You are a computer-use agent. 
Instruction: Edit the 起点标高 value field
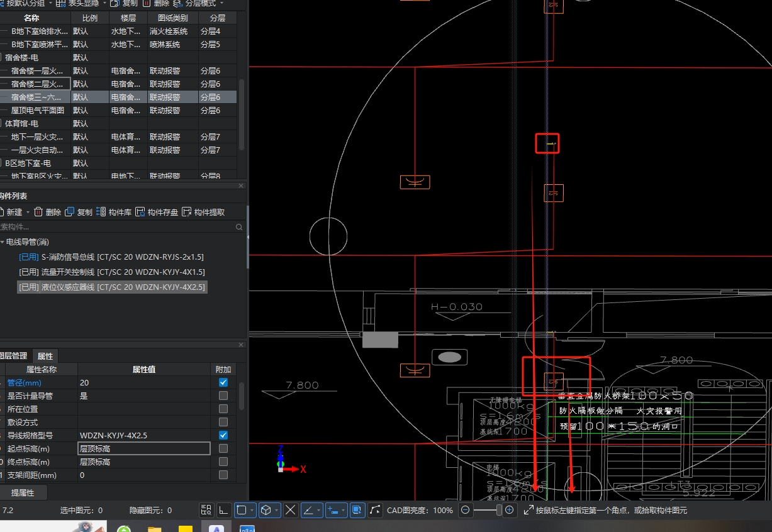coord(144,448)
